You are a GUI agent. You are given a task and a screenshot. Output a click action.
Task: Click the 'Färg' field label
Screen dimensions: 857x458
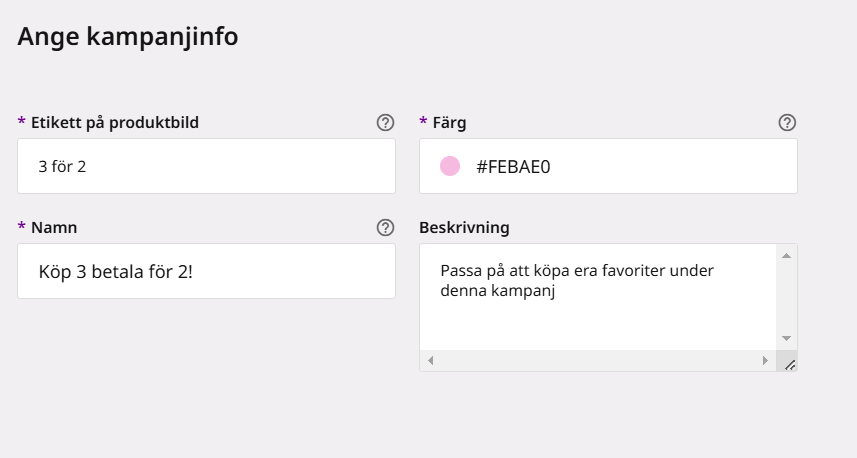449,122
